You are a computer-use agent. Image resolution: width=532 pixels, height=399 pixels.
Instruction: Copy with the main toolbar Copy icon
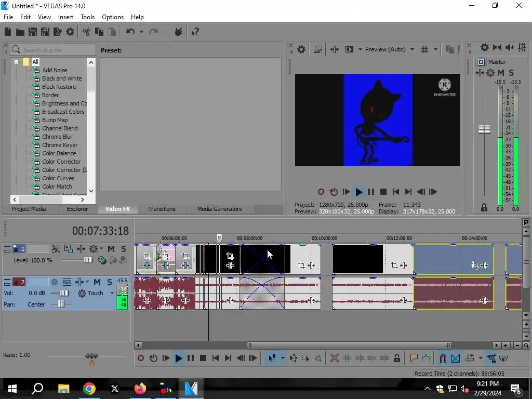click(99, 32)
